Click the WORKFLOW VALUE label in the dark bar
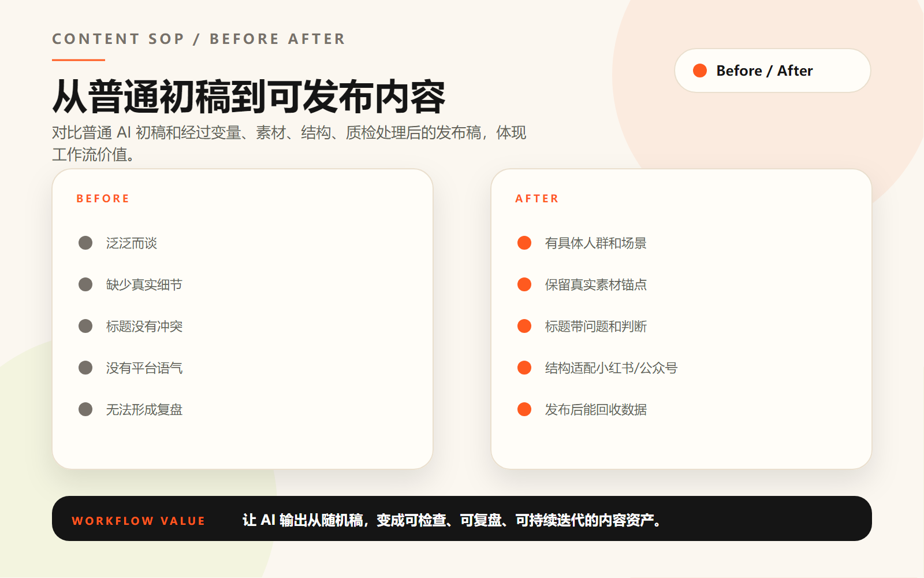The image size is (924, 578). [x=139, y=521]
